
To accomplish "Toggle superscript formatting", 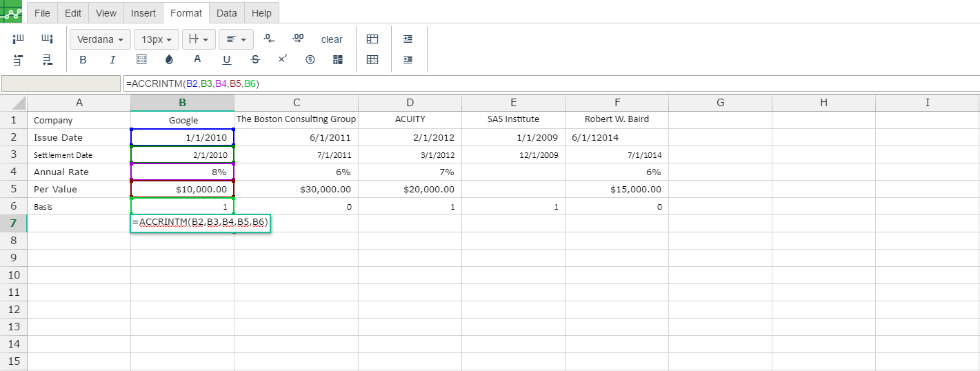I will click(282, 60).
